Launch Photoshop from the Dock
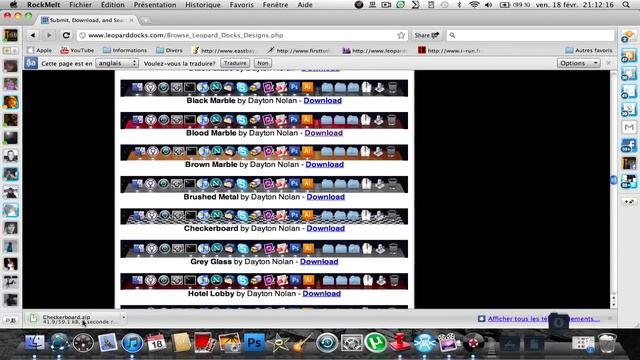This screenshot has height=360, width=640. (254, 343)
